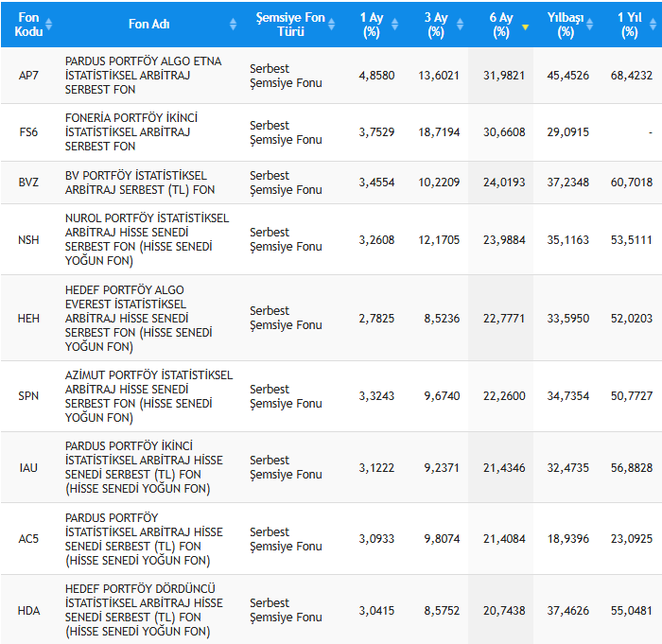The width and height of the screenshot is (662, 644).
Task: Click 6-month value 30,6608
Action: tap(504, 132)
